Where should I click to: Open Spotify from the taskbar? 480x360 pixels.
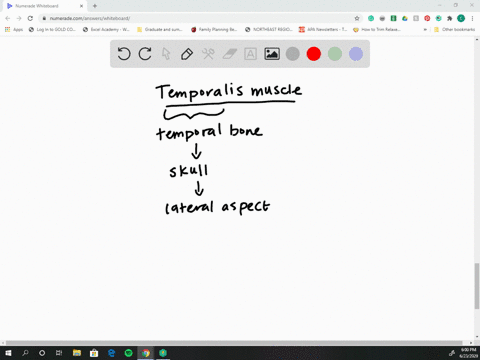(x=128, y=353)
